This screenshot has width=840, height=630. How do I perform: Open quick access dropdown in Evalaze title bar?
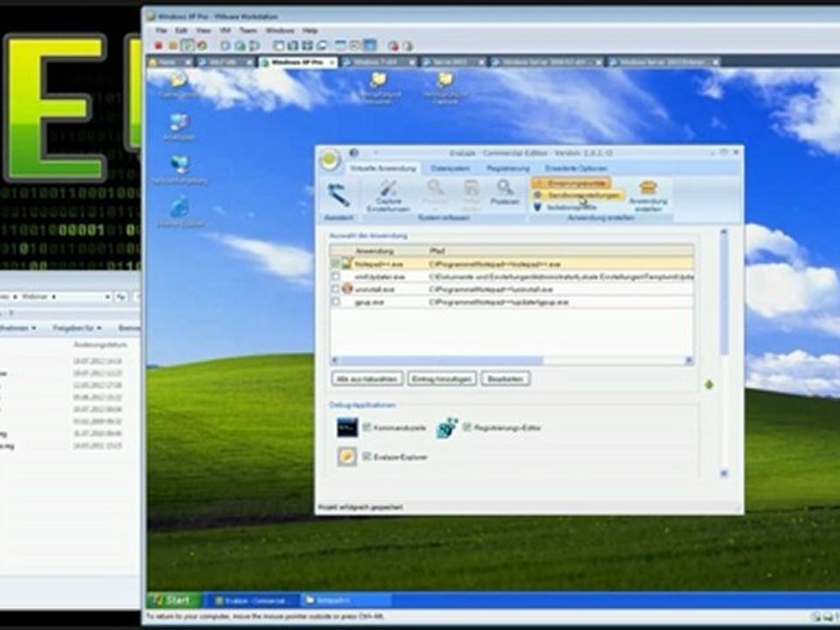pyautogui.click(x=375, y=153)
